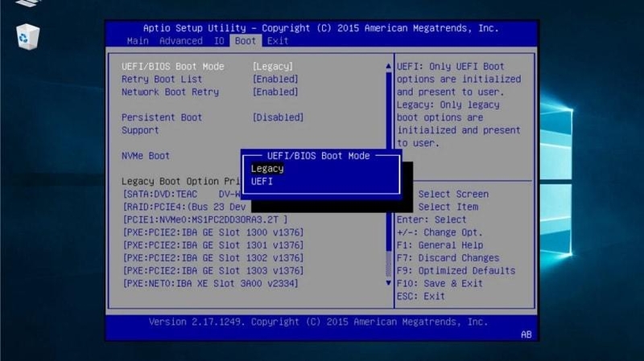This screenshot has width=644, height=361.
Task: Click the scrollbar up arrow
Action: tap(389, 66)
